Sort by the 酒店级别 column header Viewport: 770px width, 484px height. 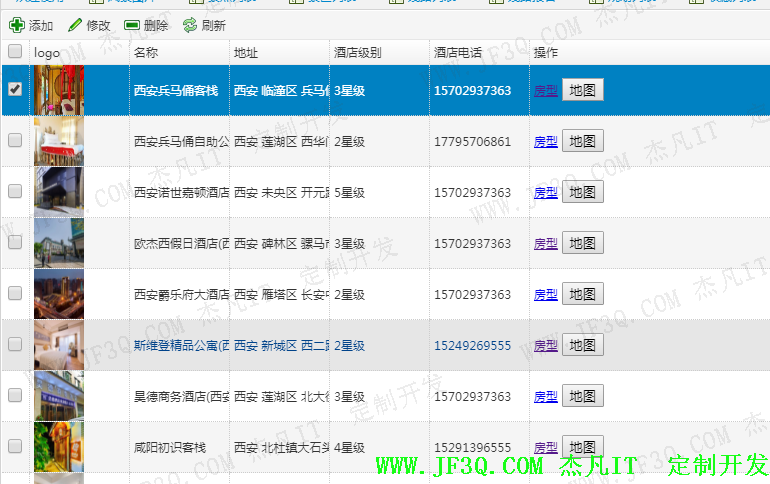[x=357, y=52]
